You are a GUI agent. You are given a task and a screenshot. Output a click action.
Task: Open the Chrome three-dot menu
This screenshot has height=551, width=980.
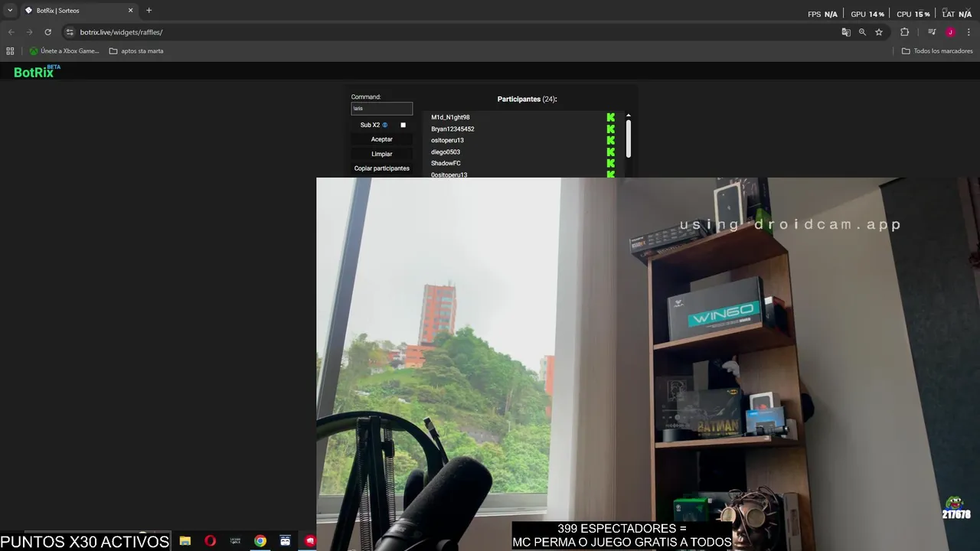point(969,32)
